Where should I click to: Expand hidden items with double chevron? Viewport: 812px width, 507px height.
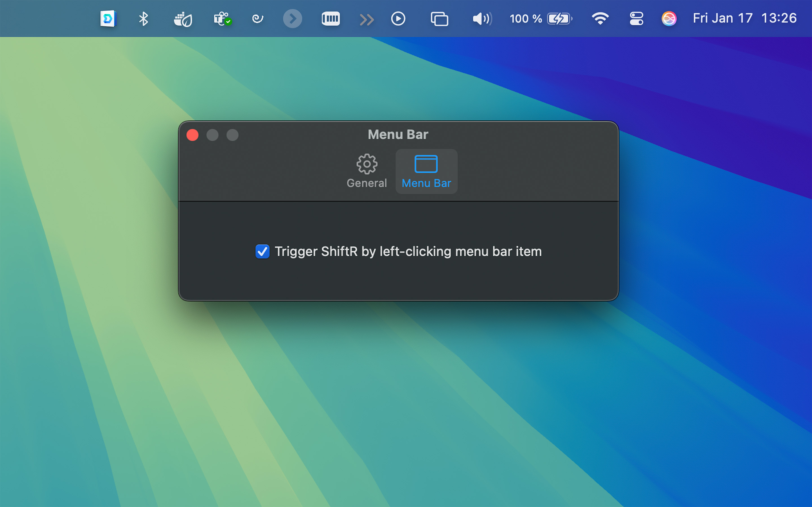coord(367,19)
